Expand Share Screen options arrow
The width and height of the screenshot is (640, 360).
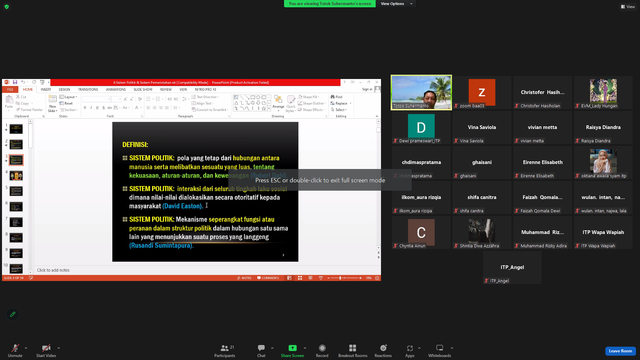click(x=305, y=348)
